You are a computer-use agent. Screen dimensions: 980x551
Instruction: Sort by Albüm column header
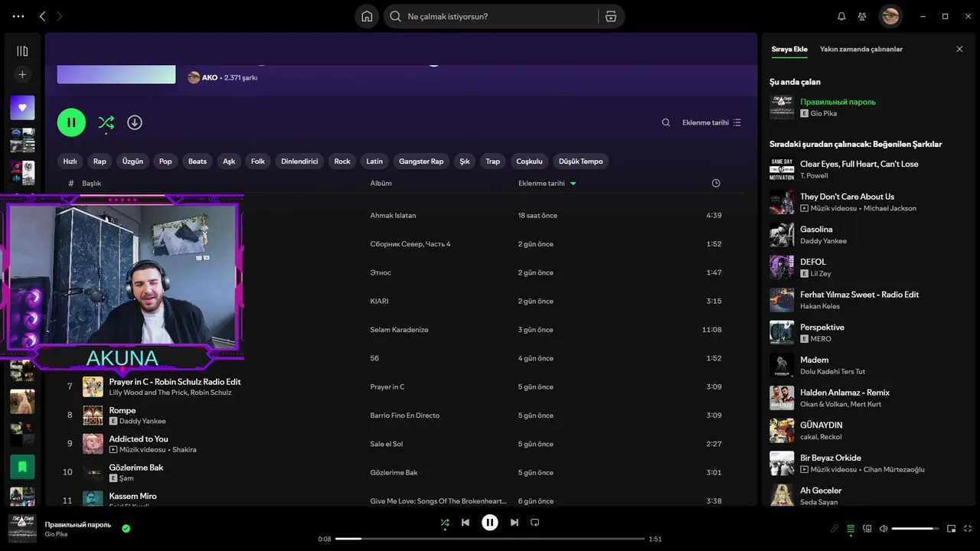coord(381,184)
